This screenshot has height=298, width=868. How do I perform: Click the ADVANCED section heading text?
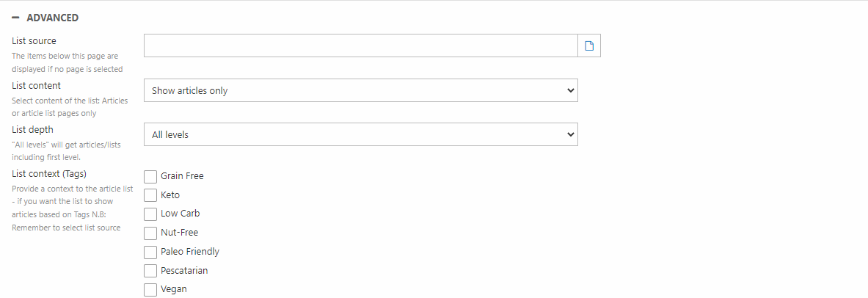tap(52, 18)
